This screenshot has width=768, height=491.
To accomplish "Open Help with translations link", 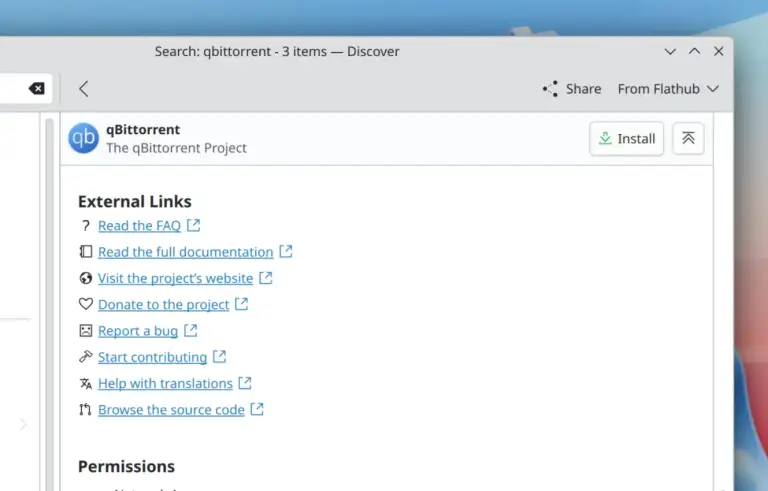I will [x=165, y=384].
